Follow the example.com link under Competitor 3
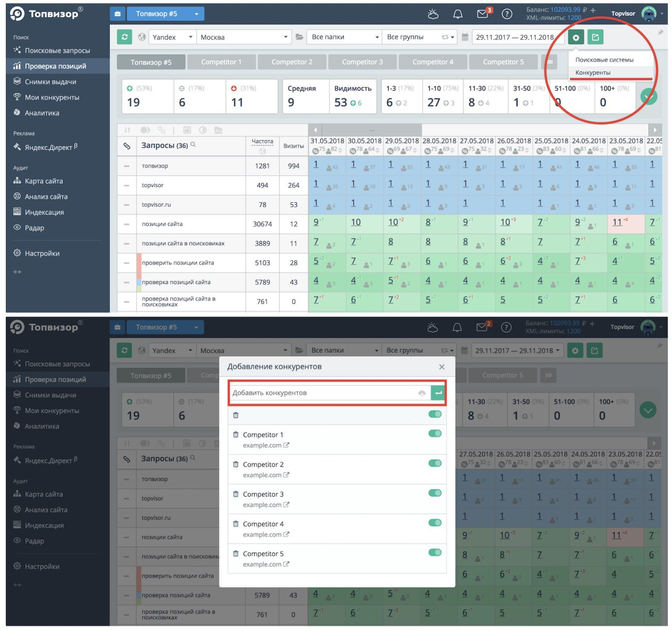The height and width of the screenshot is (631, 672). coord(266,504)
